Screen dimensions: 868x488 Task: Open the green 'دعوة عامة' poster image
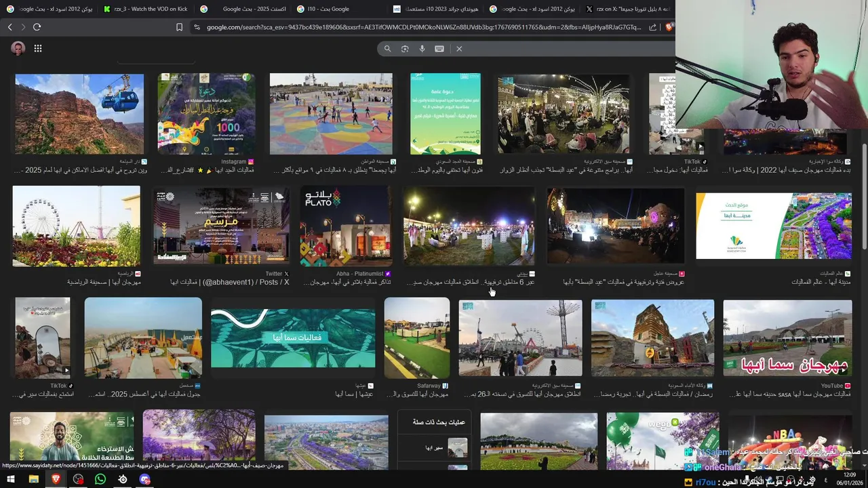coord(445,114)
